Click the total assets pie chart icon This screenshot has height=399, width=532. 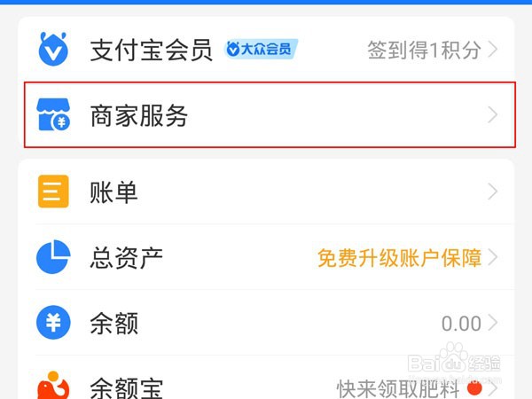[53, 257]
